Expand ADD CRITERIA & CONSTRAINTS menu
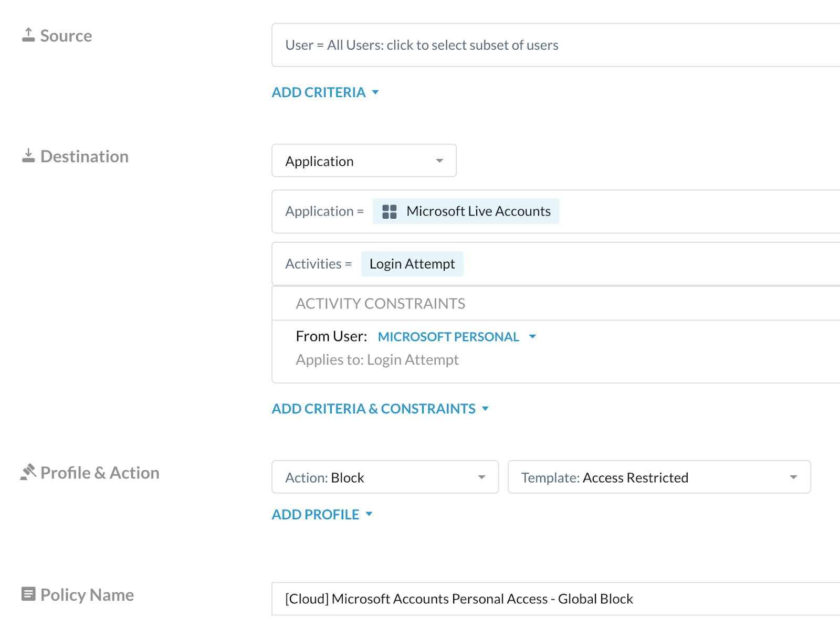This screenshot has width=840, height=629. [380, 409]
